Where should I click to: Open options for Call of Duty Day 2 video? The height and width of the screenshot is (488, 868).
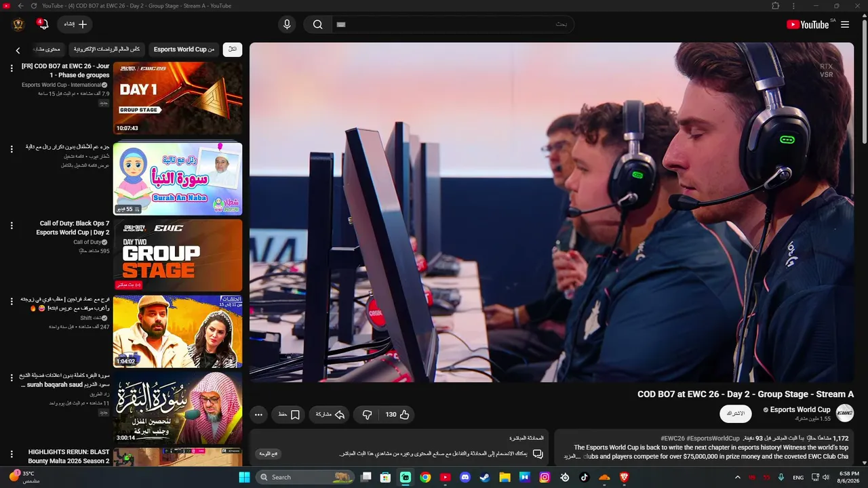(x=12, y=226)
